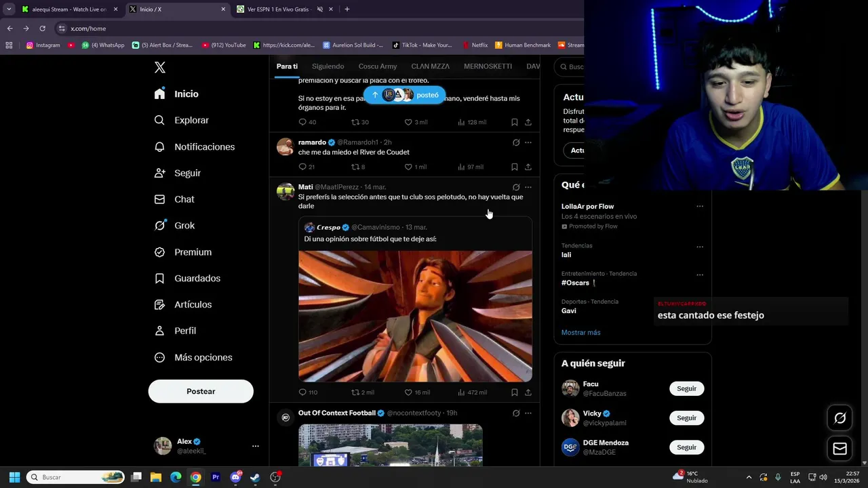Open more options for LollaAr trend
This screenshot has height=488, width=868.
[700, 207]
